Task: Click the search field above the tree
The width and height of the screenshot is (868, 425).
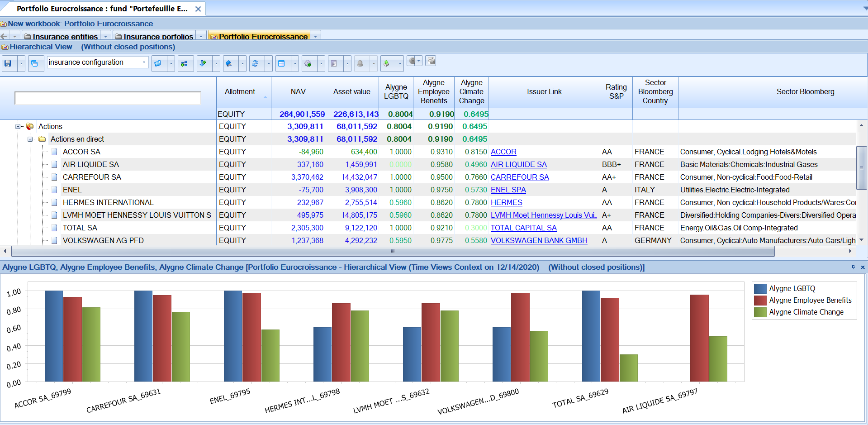Action: tap(108, 98)
